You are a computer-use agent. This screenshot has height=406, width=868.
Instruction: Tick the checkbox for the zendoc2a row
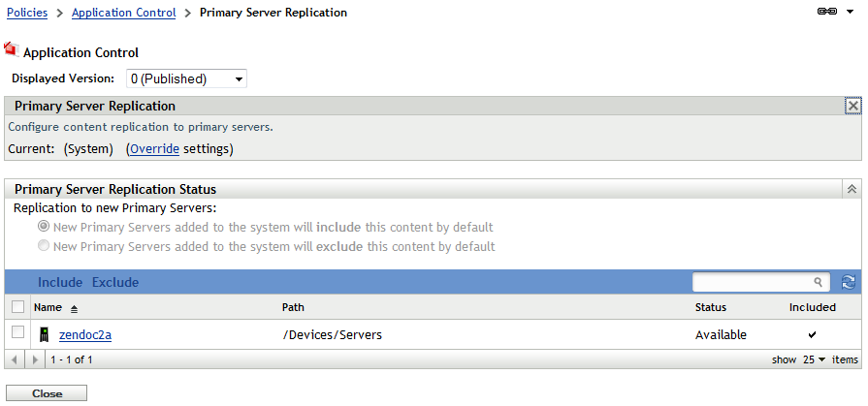coord(17,333)
